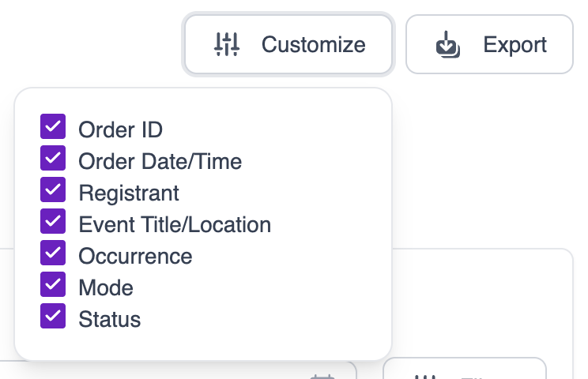The height and width of the screenshot is (379, 588).
Task: Untick the Occurrence checkbox
Action: click(53, 253)
